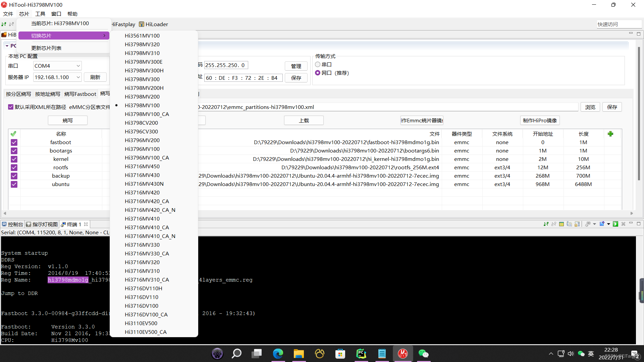Toggle 默认采用XML所在路径 checkbox
This screenshot has height=362, width=644.
(x=11, y=107)
